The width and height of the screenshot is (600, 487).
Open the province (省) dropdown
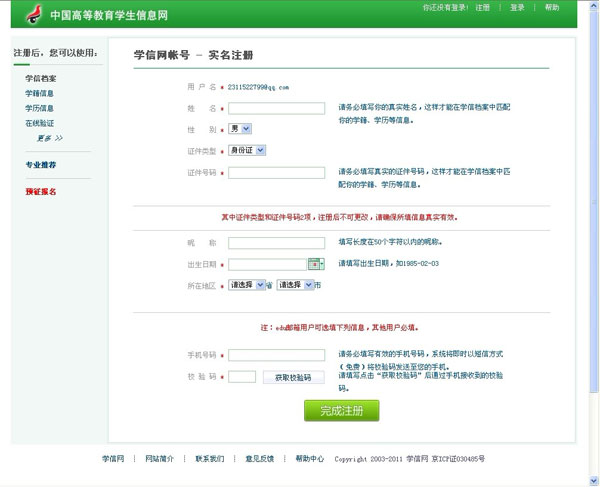click(248, 285)
